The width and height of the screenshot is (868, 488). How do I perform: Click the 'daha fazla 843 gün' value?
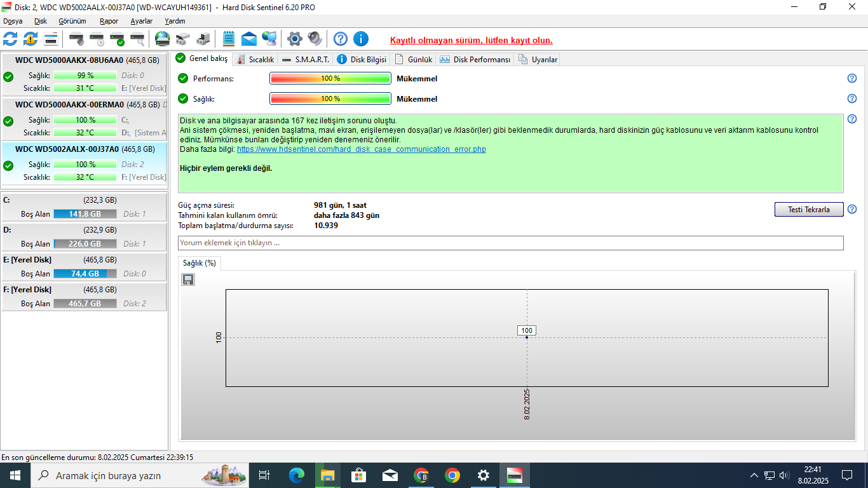[346, 215]
